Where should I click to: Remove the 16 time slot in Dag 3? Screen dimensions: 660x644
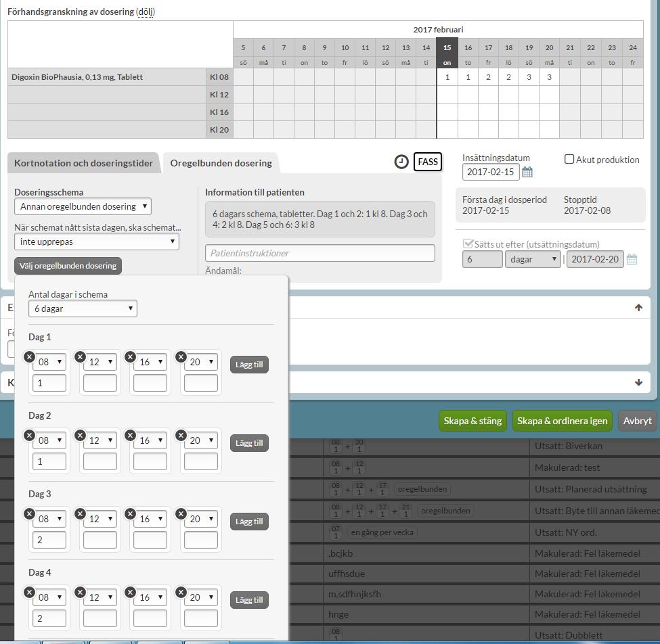pyautogui.click(x=131, y=513)
